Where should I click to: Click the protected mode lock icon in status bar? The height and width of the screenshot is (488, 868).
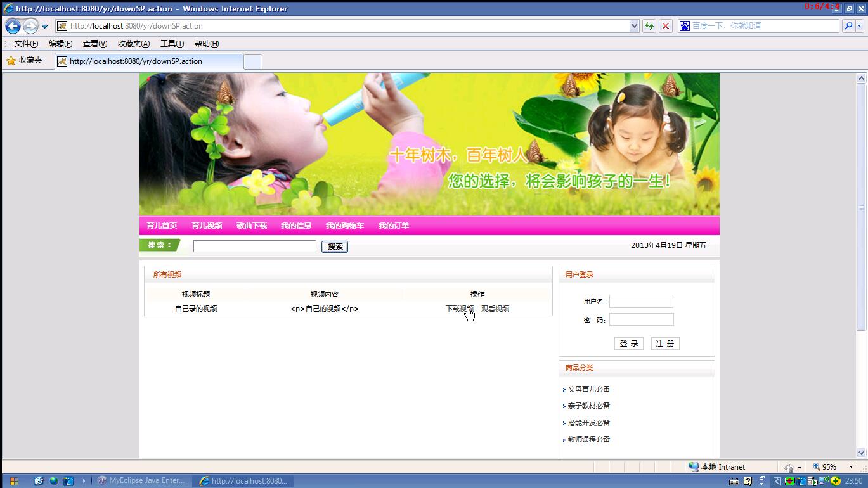coord(789,468)
